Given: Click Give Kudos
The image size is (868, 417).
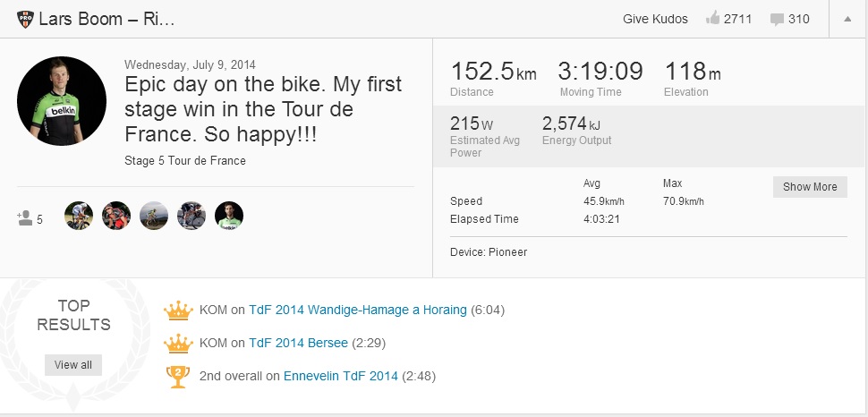Looking at the screenshot, I should coord(655,19).
